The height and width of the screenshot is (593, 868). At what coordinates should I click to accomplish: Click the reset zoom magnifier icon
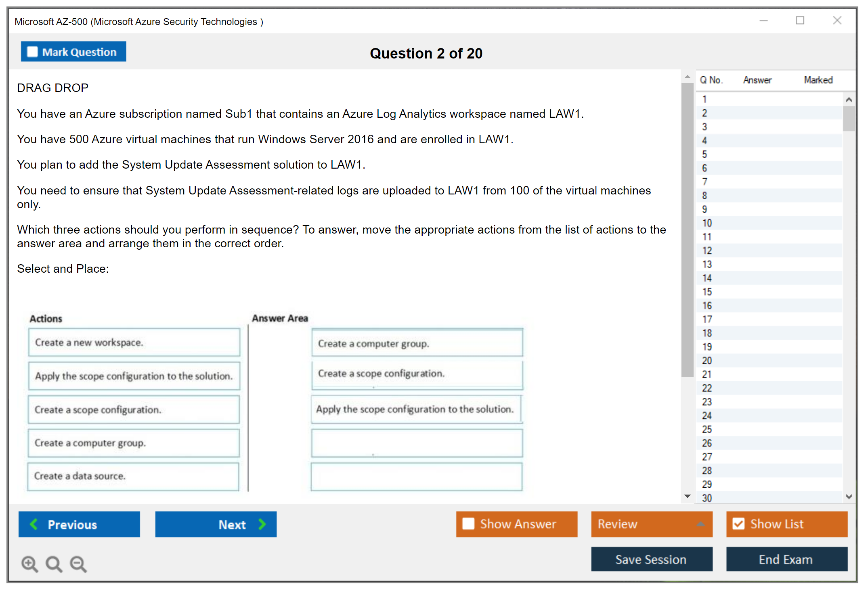(x=54, y=564)
